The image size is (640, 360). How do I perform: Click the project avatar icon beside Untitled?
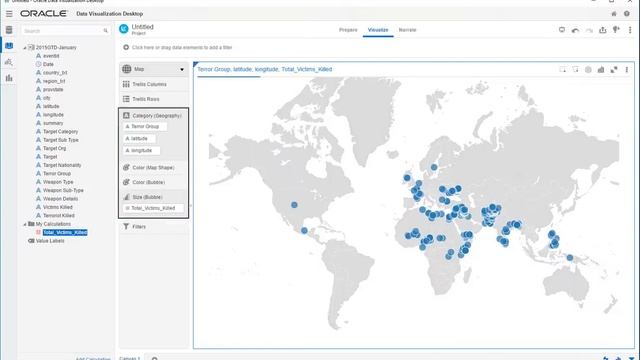click(x=124, y=29)
